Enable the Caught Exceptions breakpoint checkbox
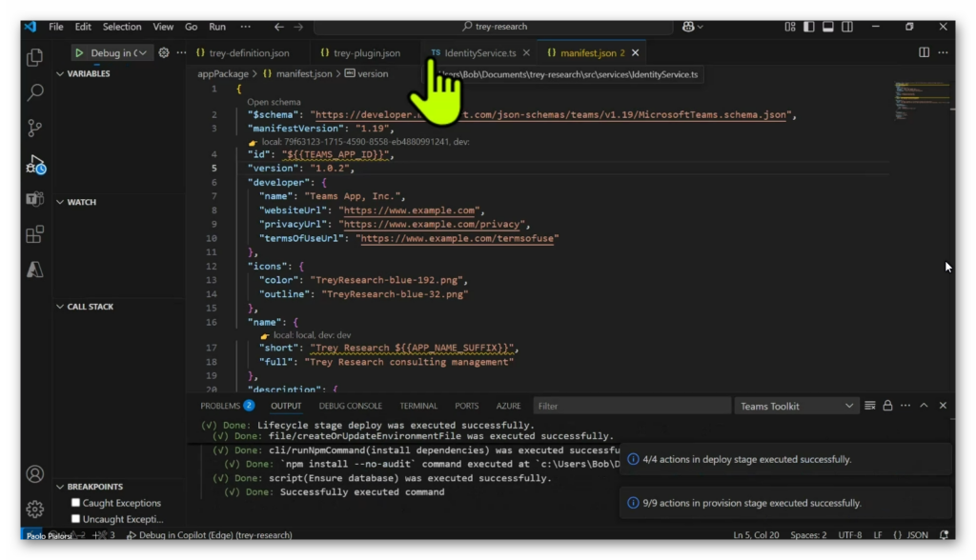 tap(76, 503)
